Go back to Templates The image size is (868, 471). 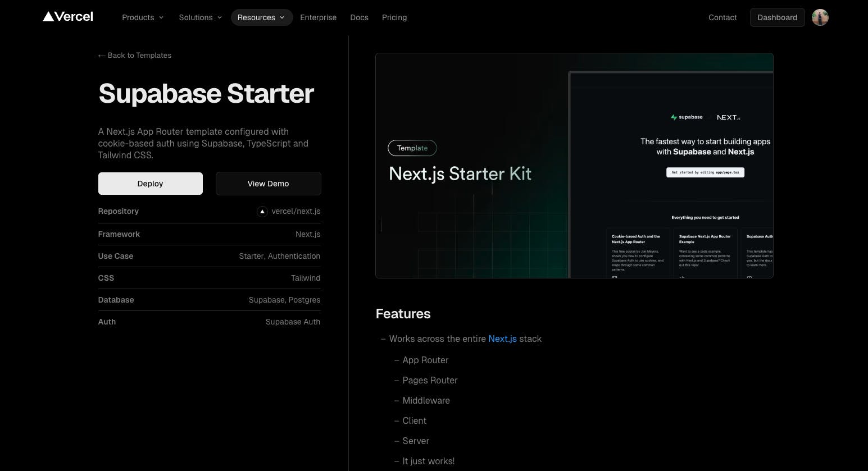[135, 55]
